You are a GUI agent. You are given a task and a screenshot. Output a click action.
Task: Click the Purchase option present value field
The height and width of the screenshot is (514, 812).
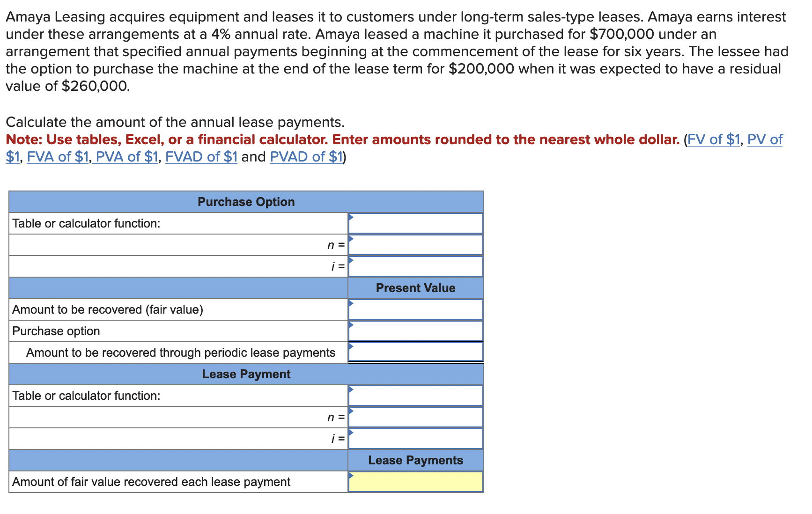pyautogui.click(x=416, y=331)
